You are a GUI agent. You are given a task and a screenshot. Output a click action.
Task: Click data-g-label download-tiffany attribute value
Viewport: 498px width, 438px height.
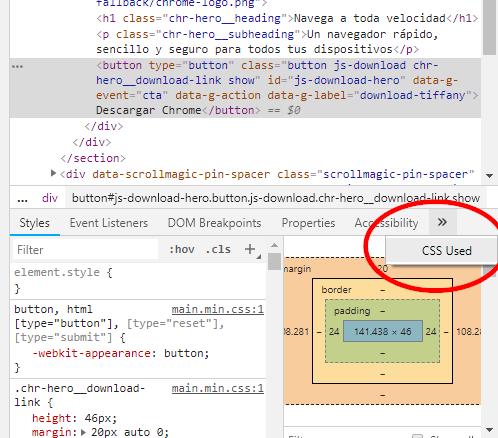pyautogui.click(x=413, y=95)
